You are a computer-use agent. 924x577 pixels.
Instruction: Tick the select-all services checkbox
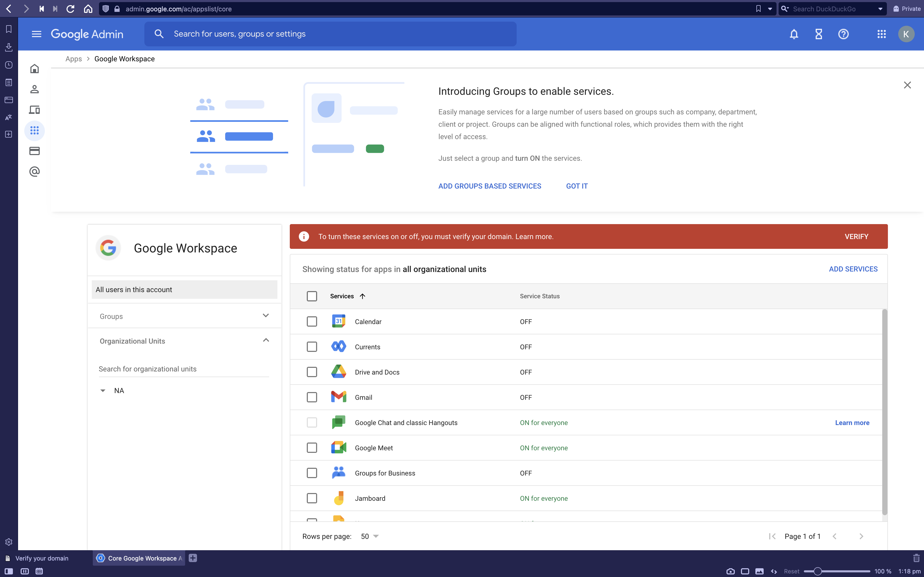pyautogui.click(x=311, y=296)
